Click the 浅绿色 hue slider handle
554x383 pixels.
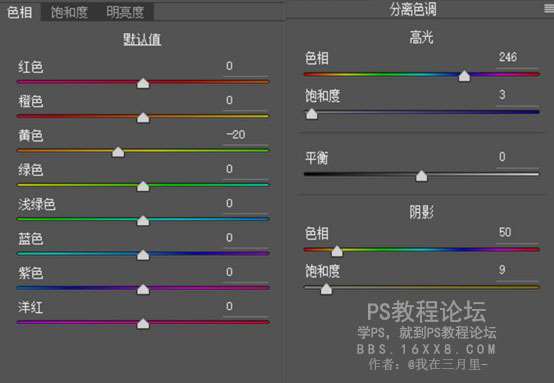(x=143, y=220)
